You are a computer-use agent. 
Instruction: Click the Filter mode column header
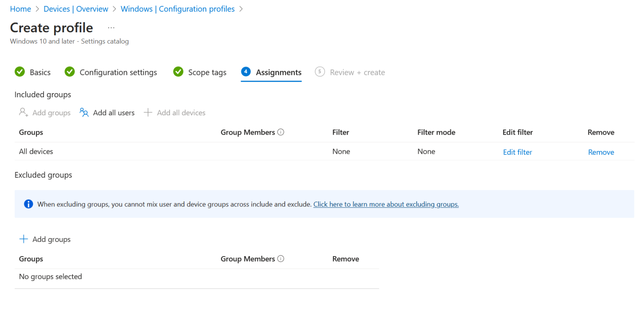436,133
